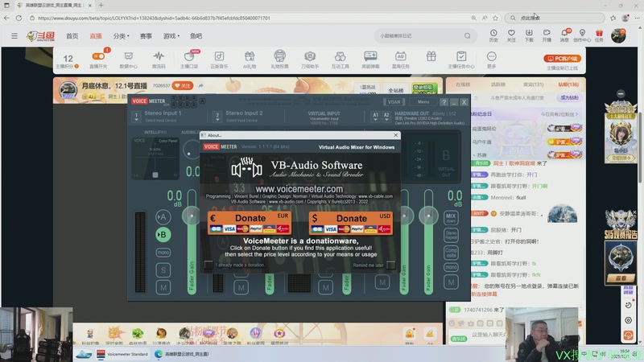Toggle bus B routing on input 1

click(x=163, y=235)
